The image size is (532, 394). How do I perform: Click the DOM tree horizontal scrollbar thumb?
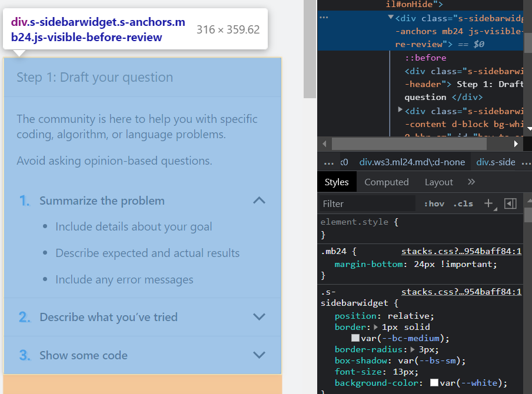click(x=409, y=143)
